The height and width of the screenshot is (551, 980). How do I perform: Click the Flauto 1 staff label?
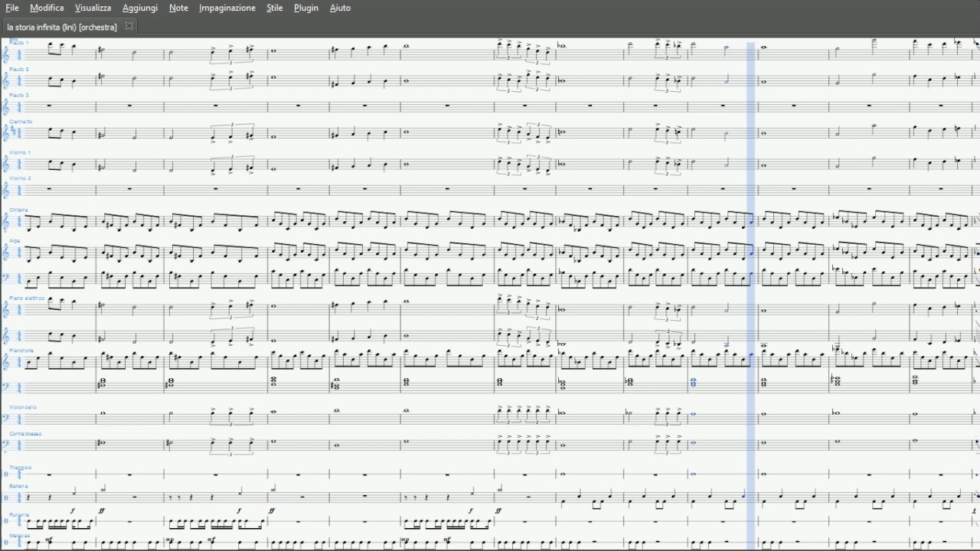coord(19,43)
